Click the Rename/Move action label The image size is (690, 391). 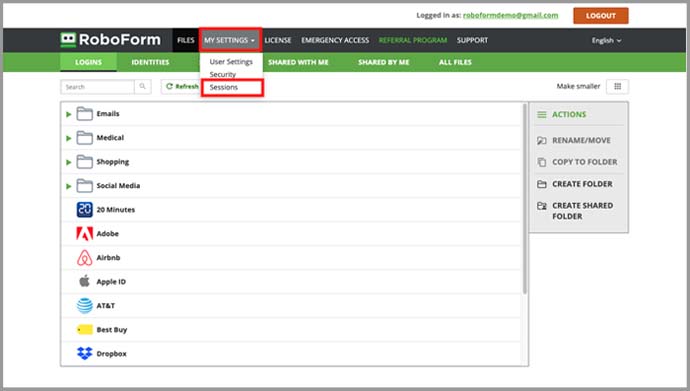pos(581,140)
